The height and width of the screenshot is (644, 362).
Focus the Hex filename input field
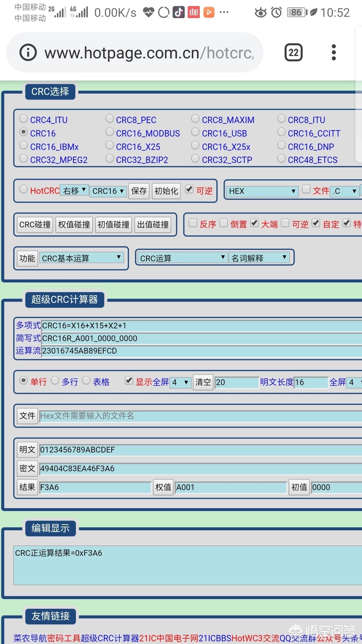click(200, 416)
